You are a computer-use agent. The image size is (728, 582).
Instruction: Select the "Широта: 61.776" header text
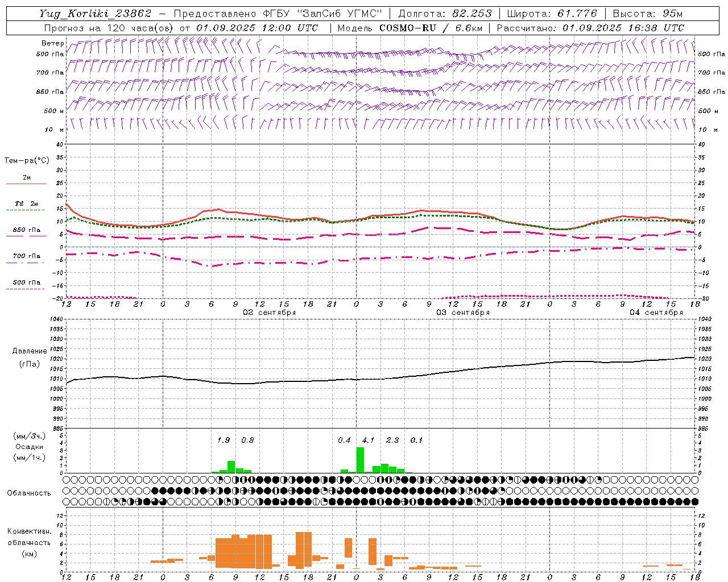coord(552,14)
